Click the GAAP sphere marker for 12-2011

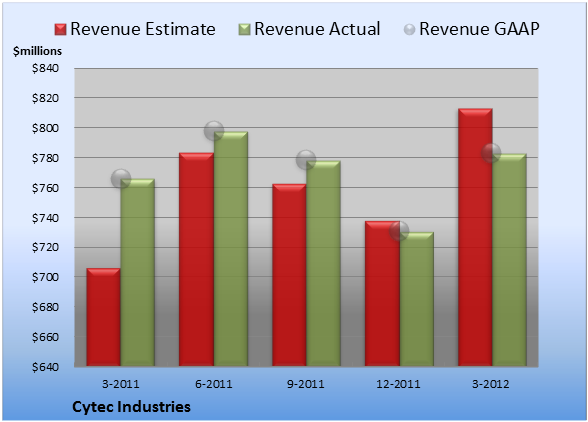[x=399, y=231]
